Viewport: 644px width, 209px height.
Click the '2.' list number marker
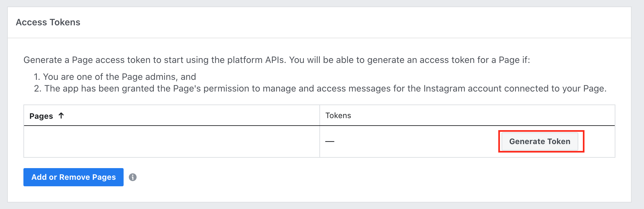(x=38, y=89)
